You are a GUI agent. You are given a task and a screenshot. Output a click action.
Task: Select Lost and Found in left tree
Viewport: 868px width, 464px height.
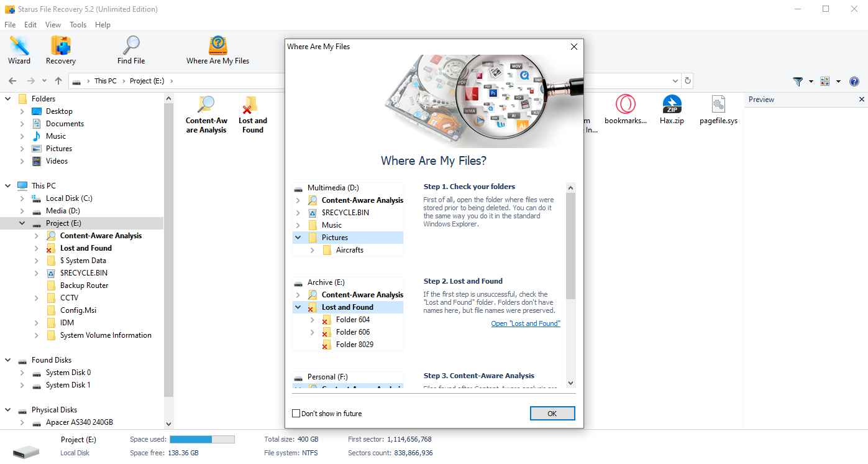tap(86, 248)
